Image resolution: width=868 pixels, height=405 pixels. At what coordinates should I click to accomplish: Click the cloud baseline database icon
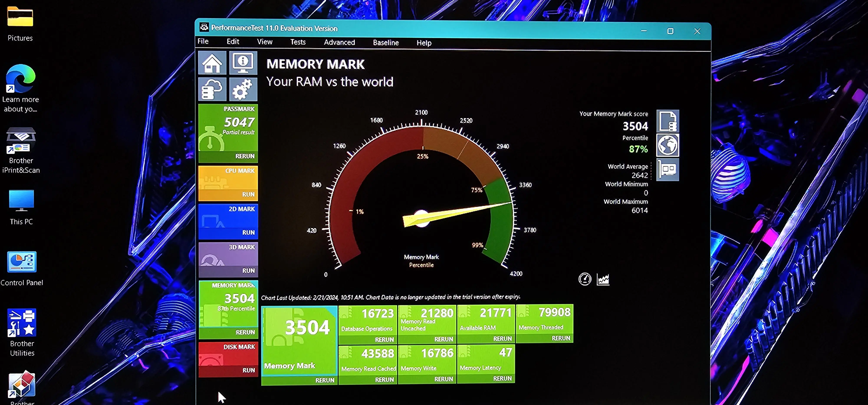pyautogui.click(x=212, y=90)
